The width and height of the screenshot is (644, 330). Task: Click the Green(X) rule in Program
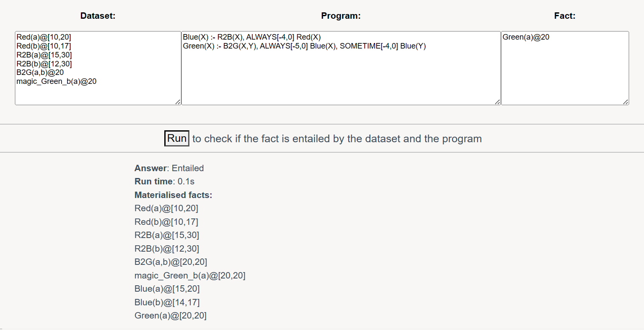pos(304,46)
